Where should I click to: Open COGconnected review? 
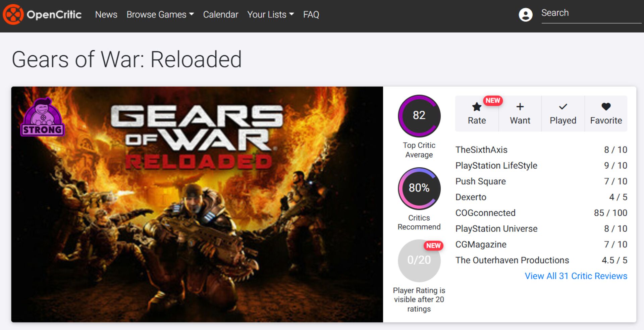coord(485,213)
